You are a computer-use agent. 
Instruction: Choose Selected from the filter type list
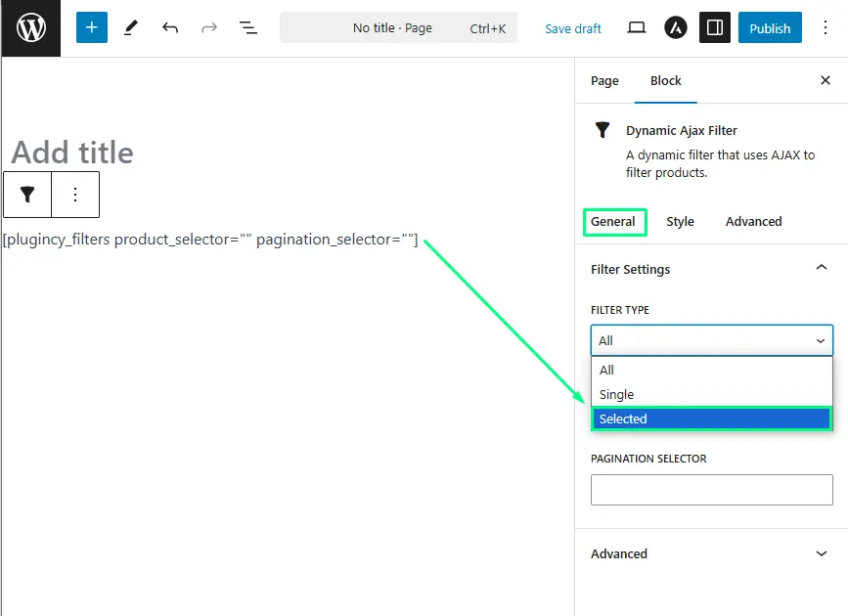(x=712, y=418)
